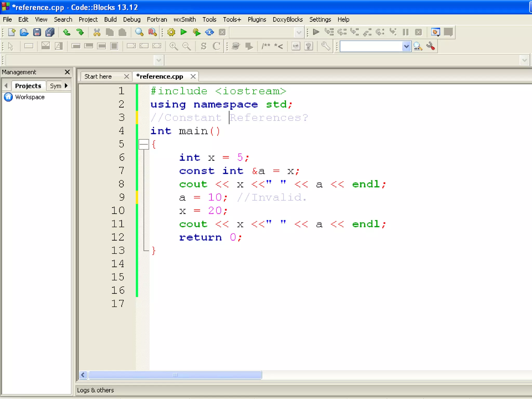This screenshot has height=399, width=532.
Task: Switch to the Start here tab
Action: tap(98, 76)
